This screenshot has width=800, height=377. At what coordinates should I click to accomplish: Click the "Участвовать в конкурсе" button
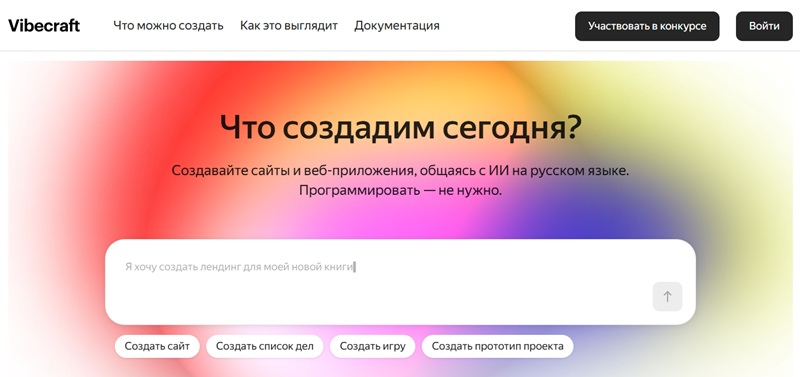(647, 26)
